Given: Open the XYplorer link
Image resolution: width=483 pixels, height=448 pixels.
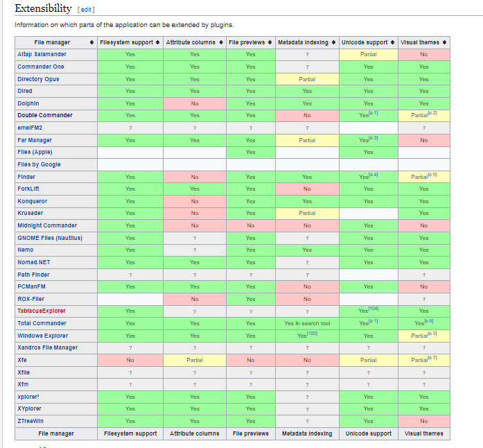Looking at the screenshot, I should coord(29,408).
